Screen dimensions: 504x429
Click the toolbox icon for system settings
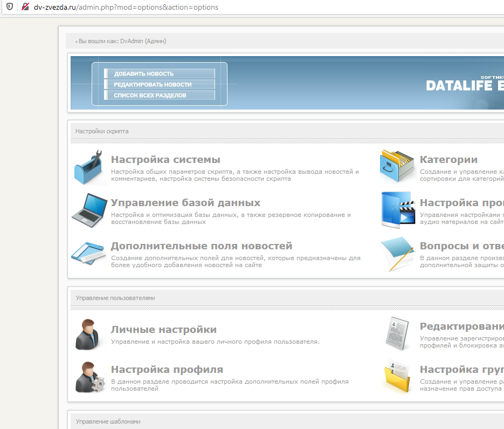coord(89,167)
